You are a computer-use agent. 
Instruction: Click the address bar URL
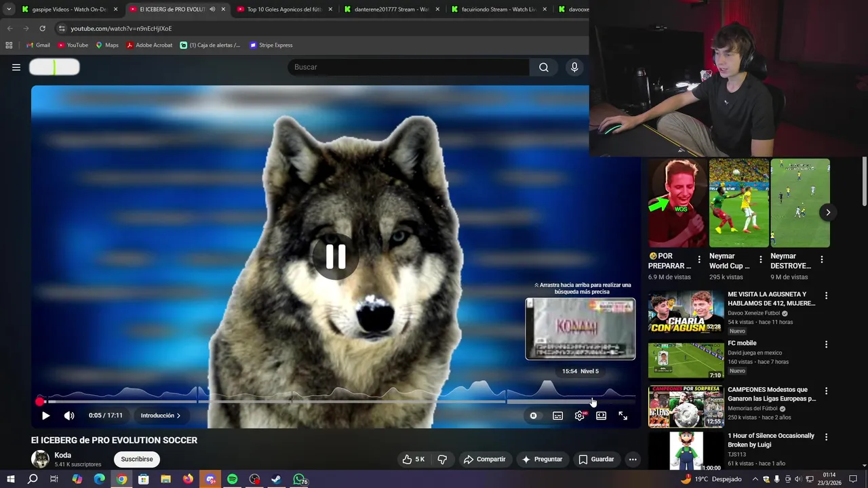(121, 28)
